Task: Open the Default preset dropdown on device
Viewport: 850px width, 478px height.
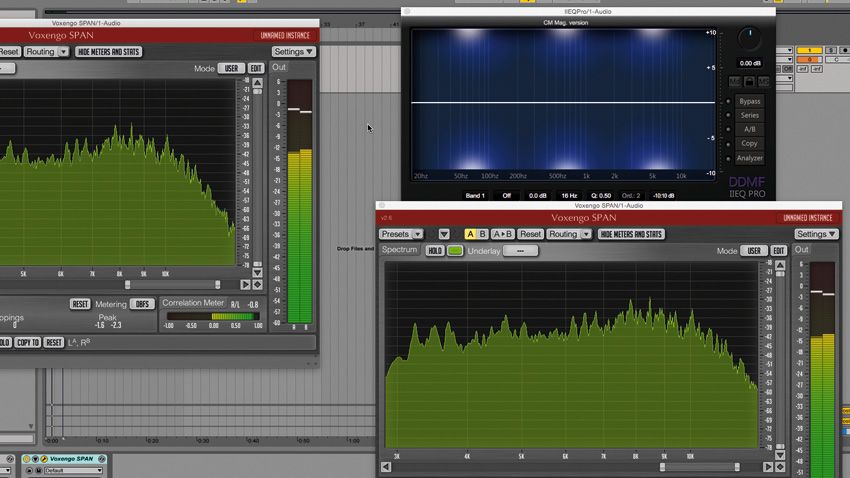Action: coord(73,470)
